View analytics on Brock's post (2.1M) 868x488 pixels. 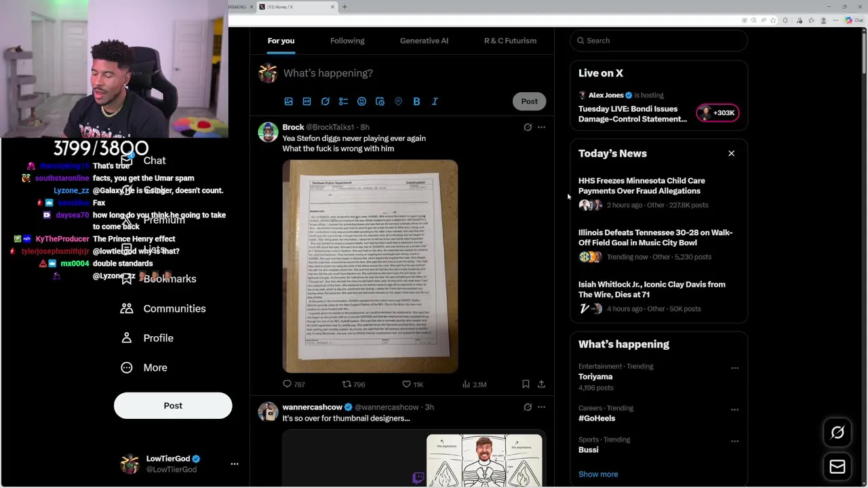pyautogui.click(x=474, y=384)
